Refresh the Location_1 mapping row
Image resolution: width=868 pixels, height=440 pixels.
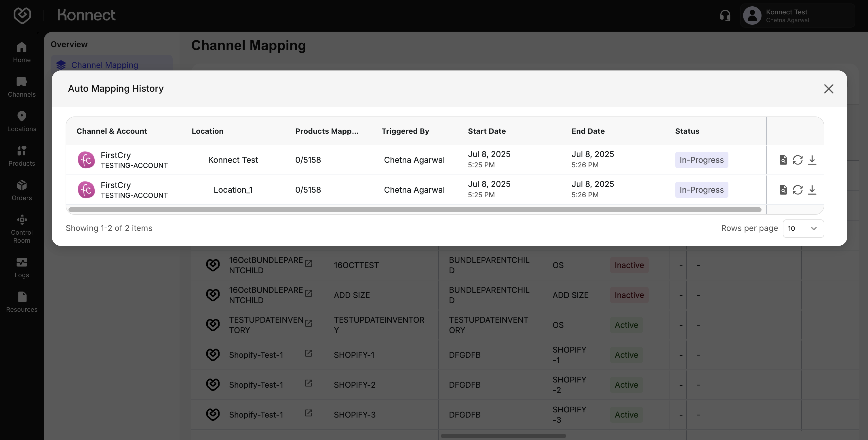(x=797, y=190)
